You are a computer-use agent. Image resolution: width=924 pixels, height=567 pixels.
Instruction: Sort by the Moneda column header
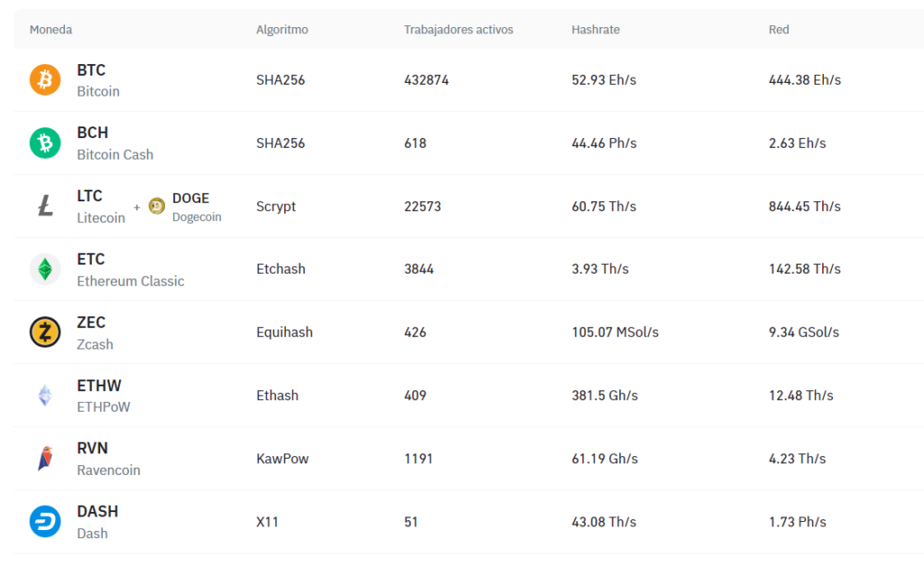51,30
